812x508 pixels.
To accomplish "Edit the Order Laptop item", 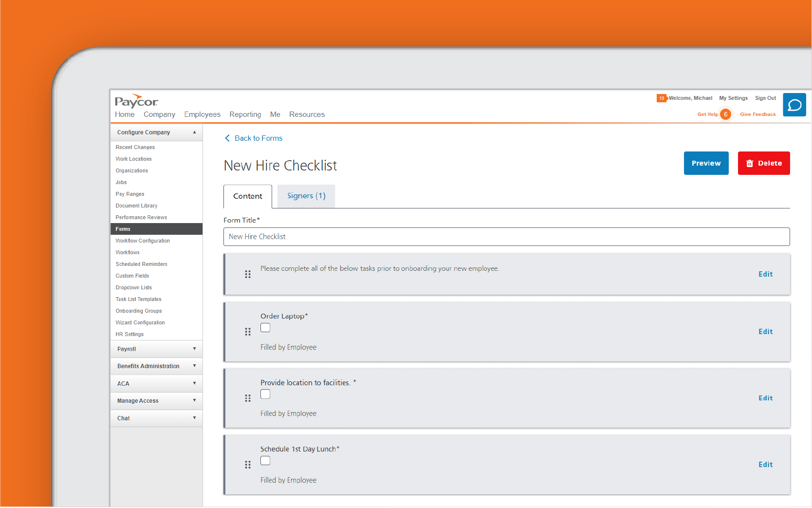I will coord(766,332).
